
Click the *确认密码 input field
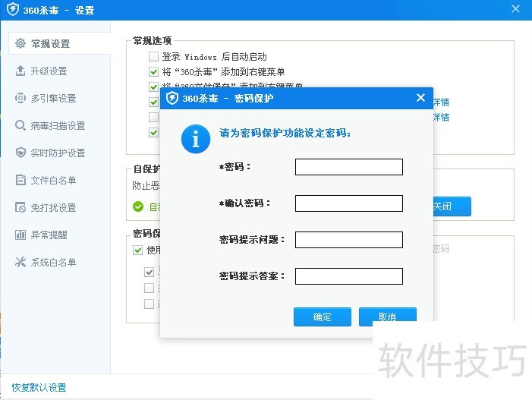tap(349, 203)
